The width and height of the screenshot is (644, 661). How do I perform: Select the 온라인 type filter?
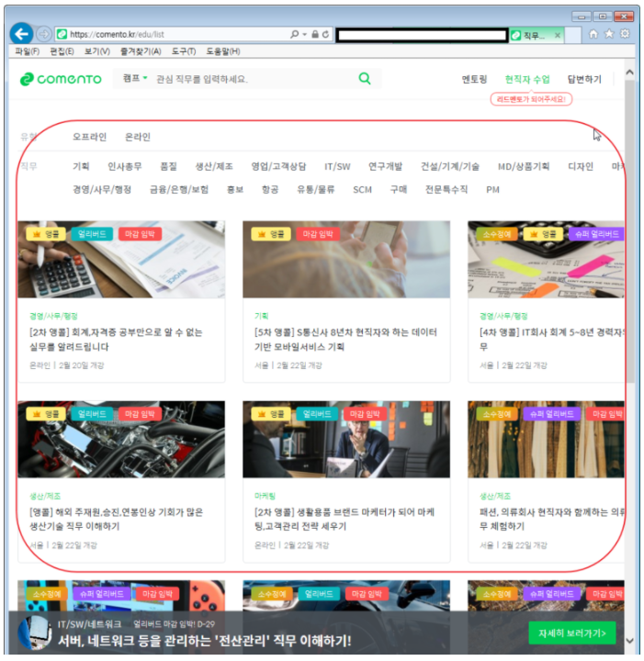tap(138, 137)
